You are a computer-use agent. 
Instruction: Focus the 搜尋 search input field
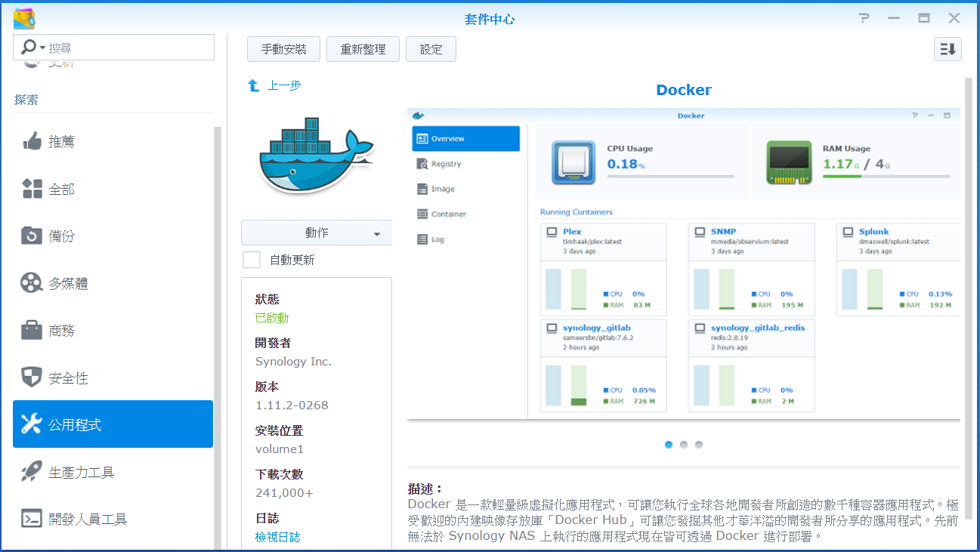coord(113,48)
